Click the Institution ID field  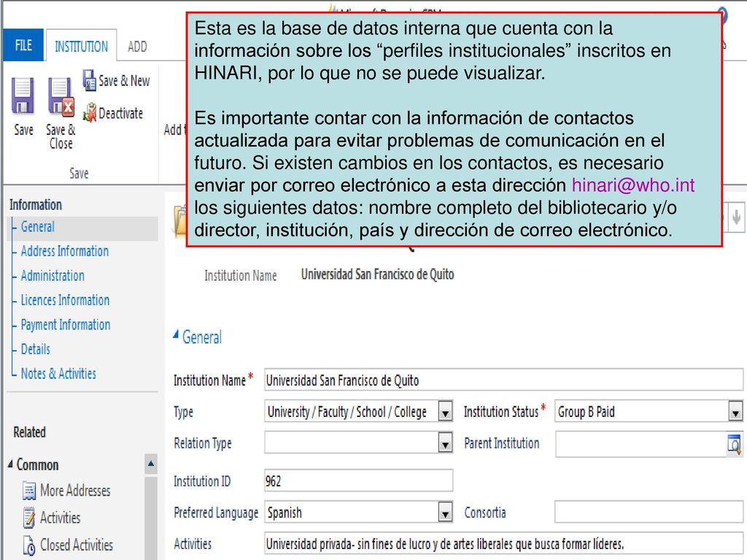coord(359,481)
